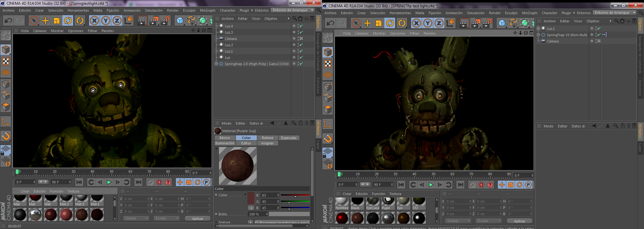Switch to Iluminación material tab

(225, 143)
